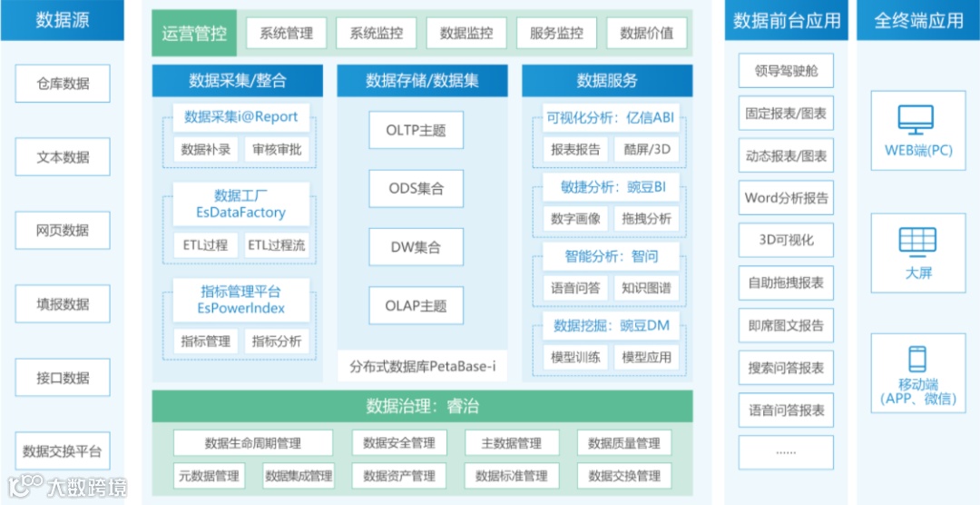Click the 数据服务 header
The width and height of the screenshot is (980, 505).
pos(607,80)
